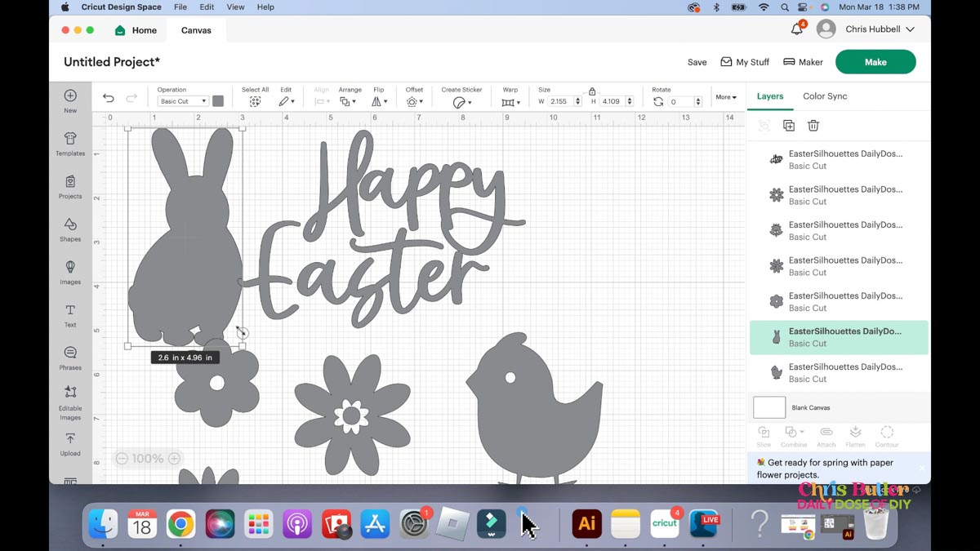Expand the Combine dropdown

point(794,436)
